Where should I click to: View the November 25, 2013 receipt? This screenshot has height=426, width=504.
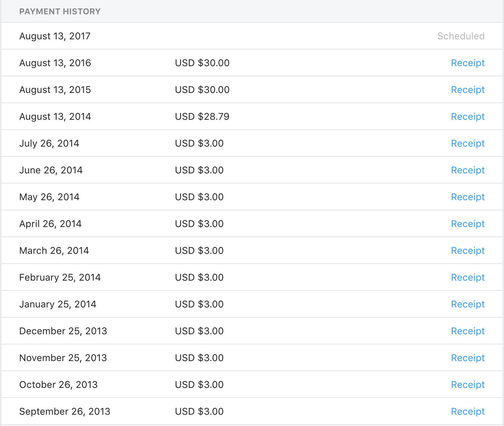pos(468,358)
